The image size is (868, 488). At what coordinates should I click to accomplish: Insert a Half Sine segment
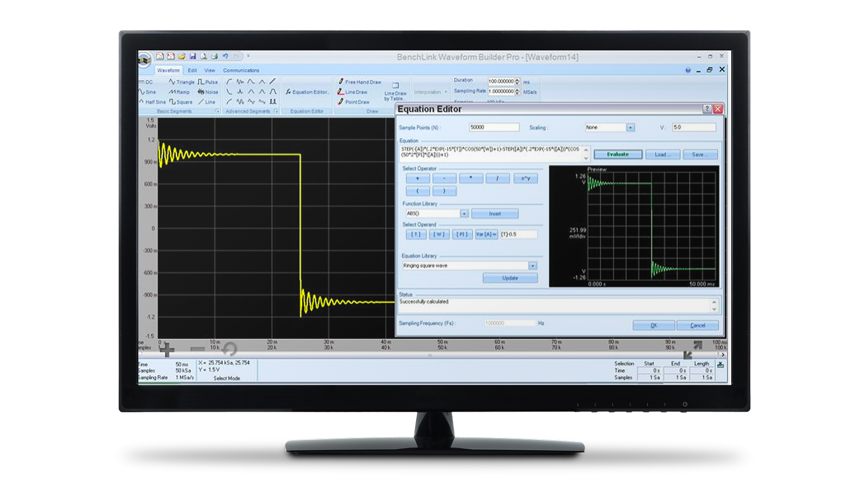pyautogui.click(x=152, y=102)
